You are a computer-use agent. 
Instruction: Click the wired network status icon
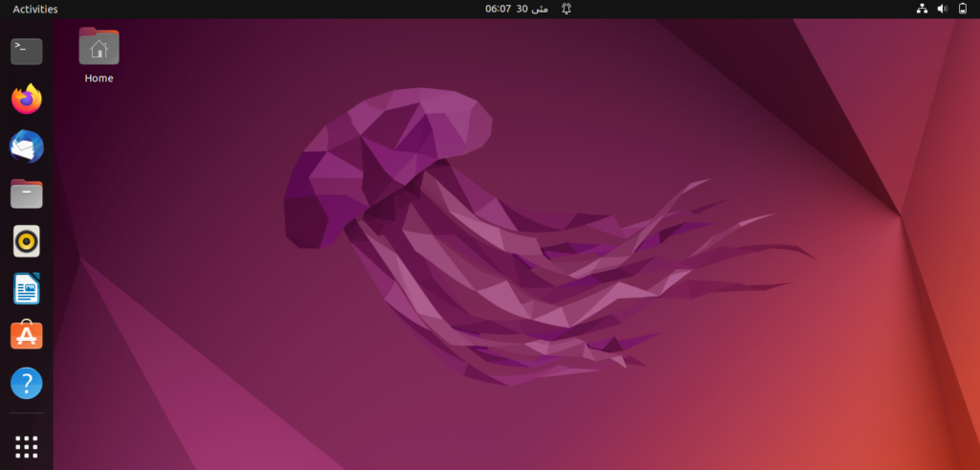coord(922,9)
